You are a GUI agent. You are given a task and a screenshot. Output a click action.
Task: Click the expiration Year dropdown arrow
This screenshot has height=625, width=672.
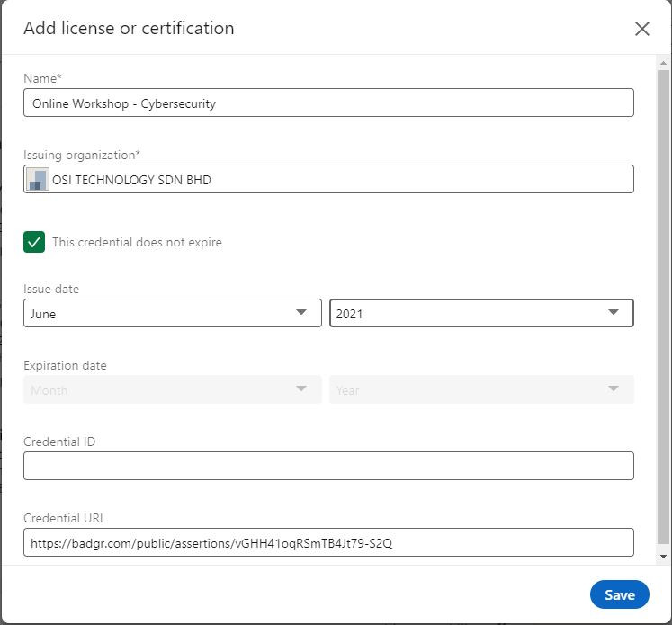[614, 388]
